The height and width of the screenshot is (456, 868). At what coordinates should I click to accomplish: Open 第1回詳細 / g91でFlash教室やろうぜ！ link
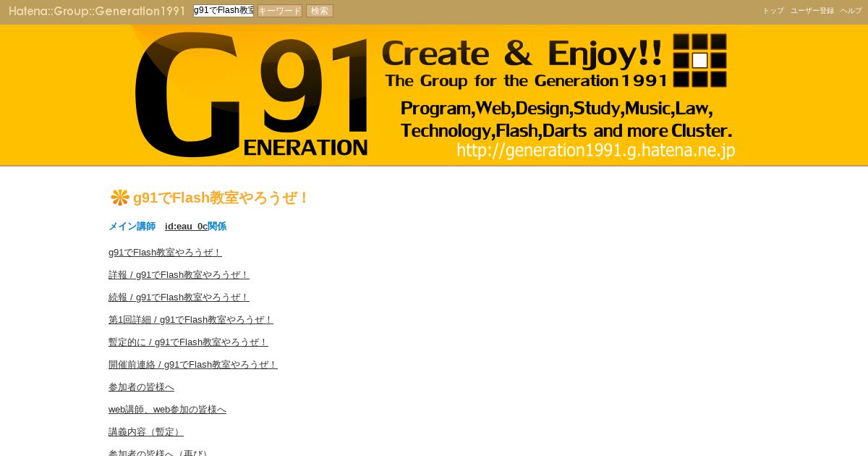point(191,319)
